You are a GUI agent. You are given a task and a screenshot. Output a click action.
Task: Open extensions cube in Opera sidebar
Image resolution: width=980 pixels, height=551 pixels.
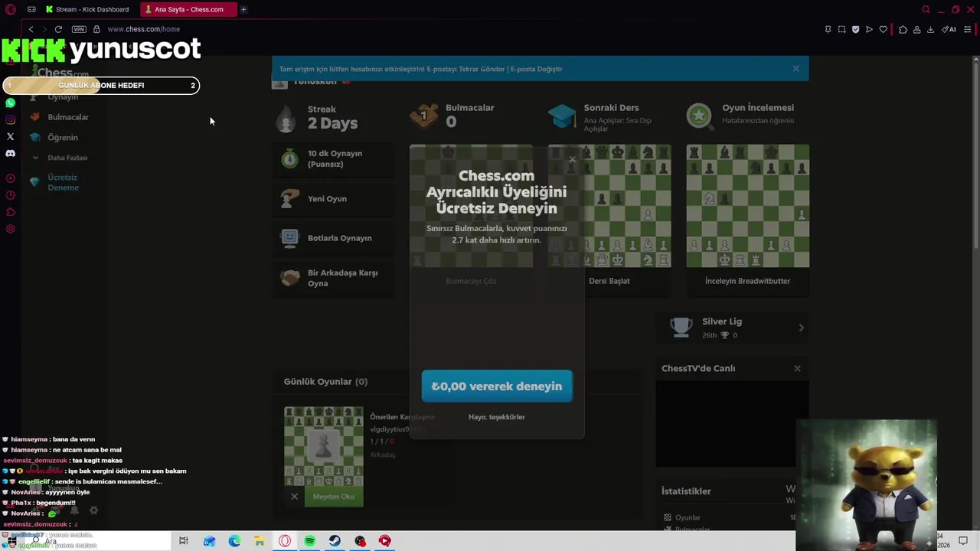coord(10,212)
